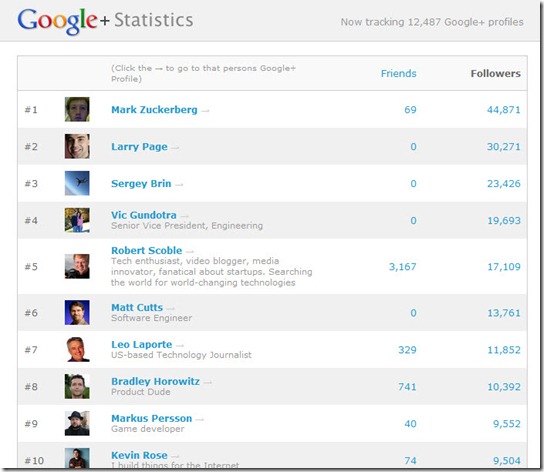
Task: Open the Robert Scoble name link
Action: tap(146, 250)
